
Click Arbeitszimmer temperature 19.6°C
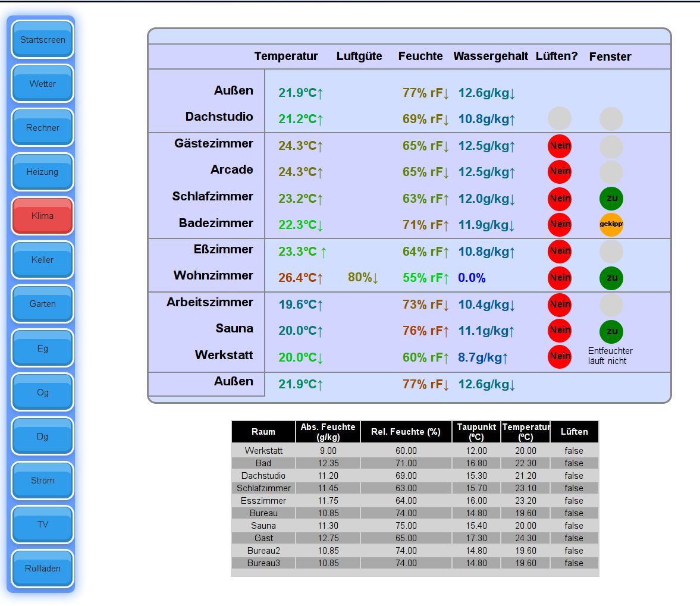pyautogui.click(x=300, y=305)
